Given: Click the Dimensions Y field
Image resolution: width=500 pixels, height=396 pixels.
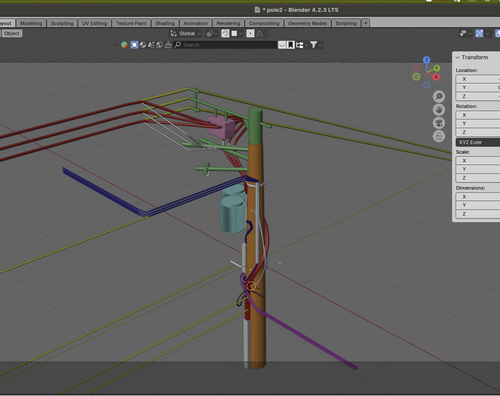Looking at the screenshot, I should (x=478, y=205).
